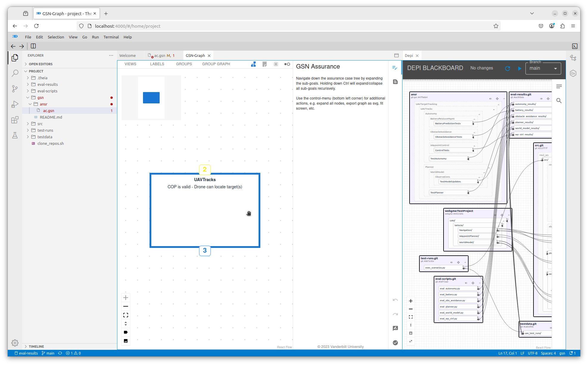588x365 pixels.
Task: Zoom out on the Depi blackboard graph
Action: click(x=411, y=309)
